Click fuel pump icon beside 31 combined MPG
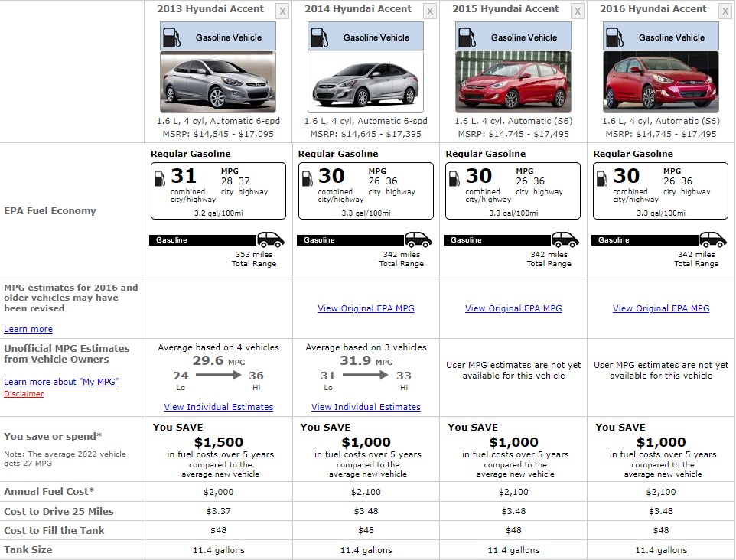The height and width of the screenshot is (560, 736). coord(160,178)
